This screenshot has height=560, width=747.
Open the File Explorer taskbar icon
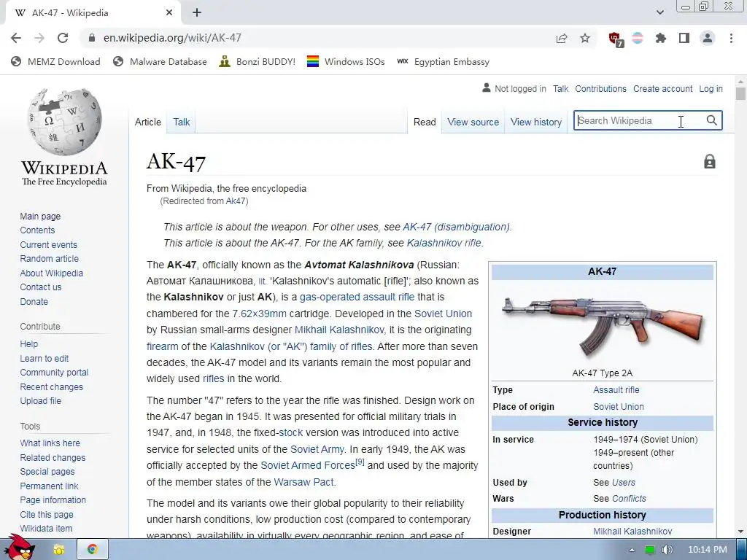pos(59,550)
